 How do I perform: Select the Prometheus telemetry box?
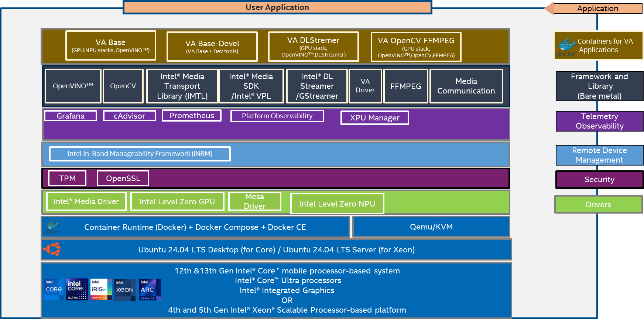pos(192,116)
